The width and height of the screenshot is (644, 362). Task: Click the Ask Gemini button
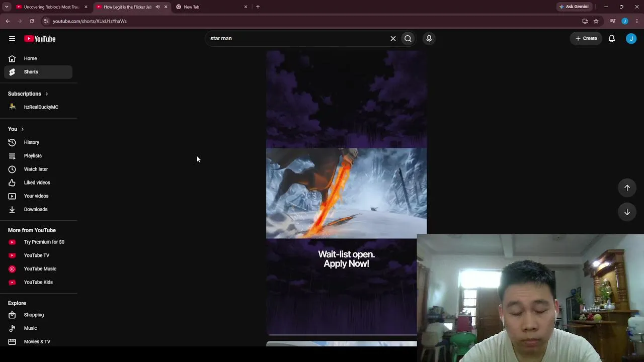(574, 7)
